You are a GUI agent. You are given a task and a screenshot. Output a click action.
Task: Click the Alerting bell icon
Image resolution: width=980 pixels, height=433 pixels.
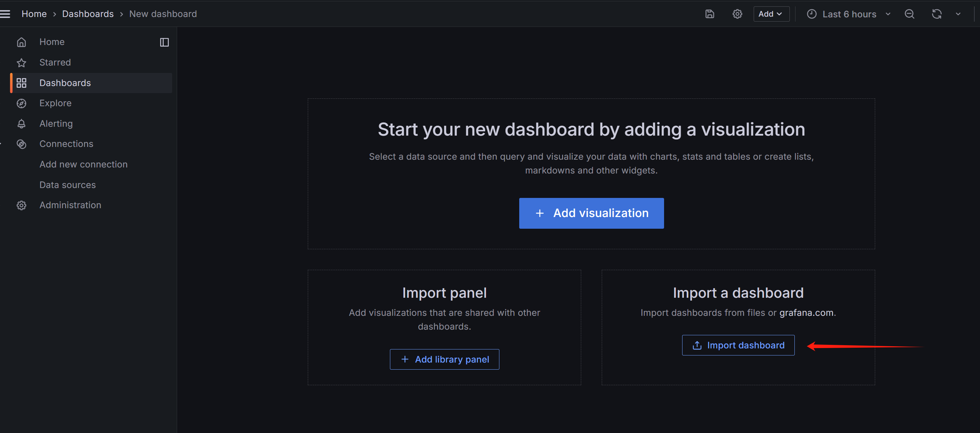coord(22,124)
